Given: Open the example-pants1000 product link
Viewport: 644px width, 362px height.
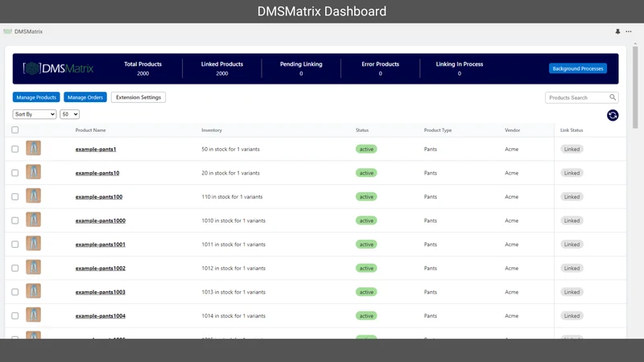Looking at the screenshot, I should tap(100, 220).
